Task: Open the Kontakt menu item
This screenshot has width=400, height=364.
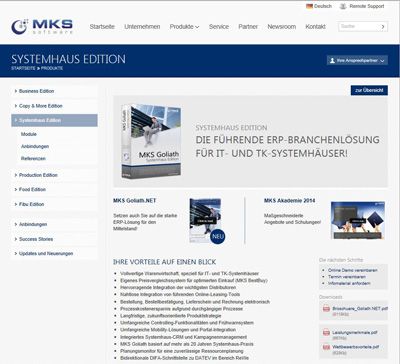Action: tap(315, 27)
